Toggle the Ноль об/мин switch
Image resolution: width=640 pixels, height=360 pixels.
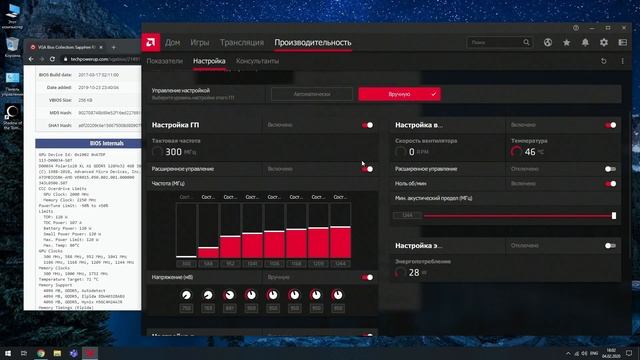tap(611, 184)
